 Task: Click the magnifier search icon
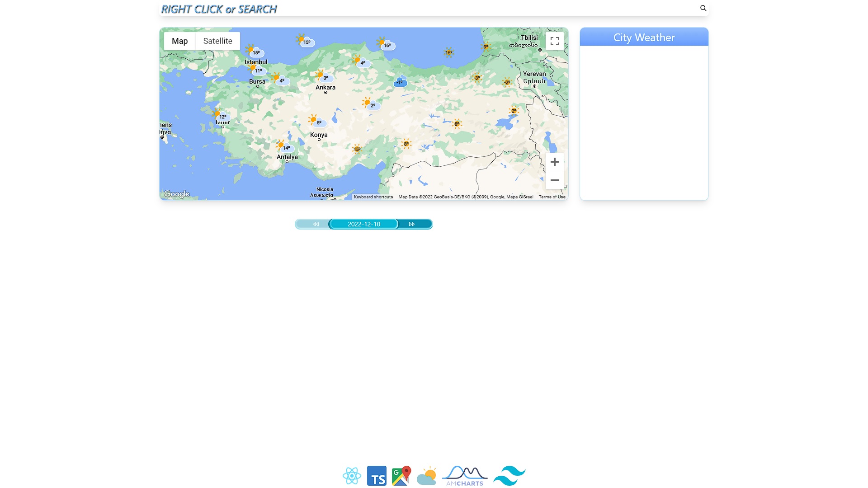(x=703, y=8)
